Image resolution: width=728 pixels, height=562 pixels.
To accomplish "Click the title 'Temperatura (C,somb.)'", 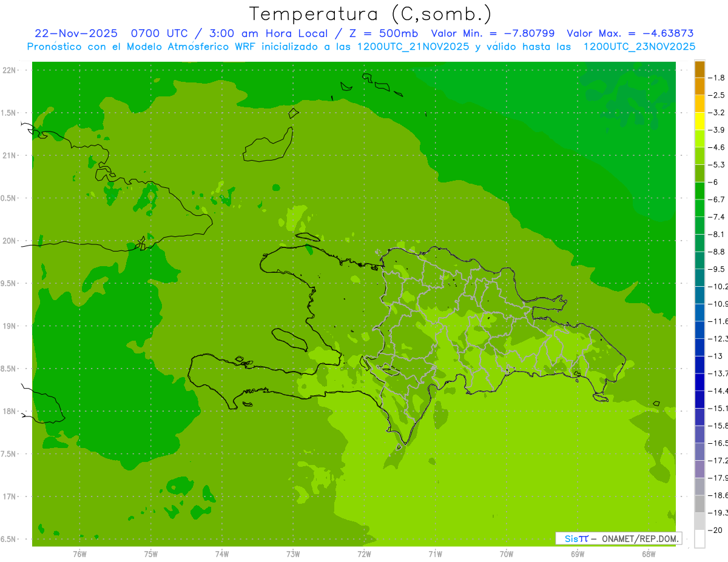I will coord(371,15).
